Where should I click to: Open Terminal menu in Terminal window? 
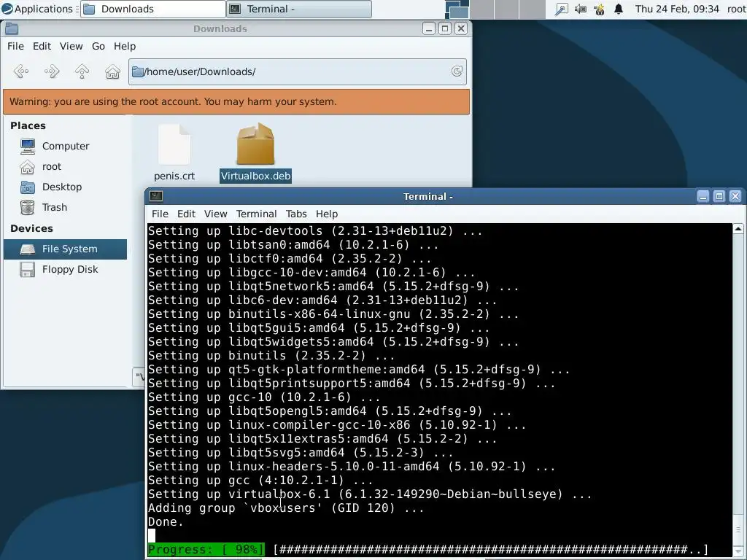(x=256, y=214)
